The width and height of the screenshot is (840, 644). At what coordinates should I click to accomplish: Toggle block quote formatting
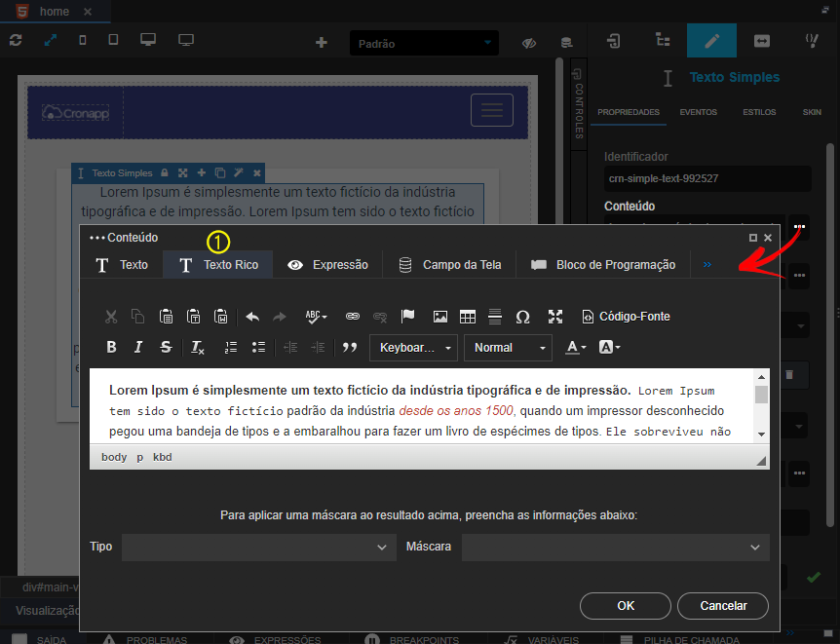[x=350, y=347]
